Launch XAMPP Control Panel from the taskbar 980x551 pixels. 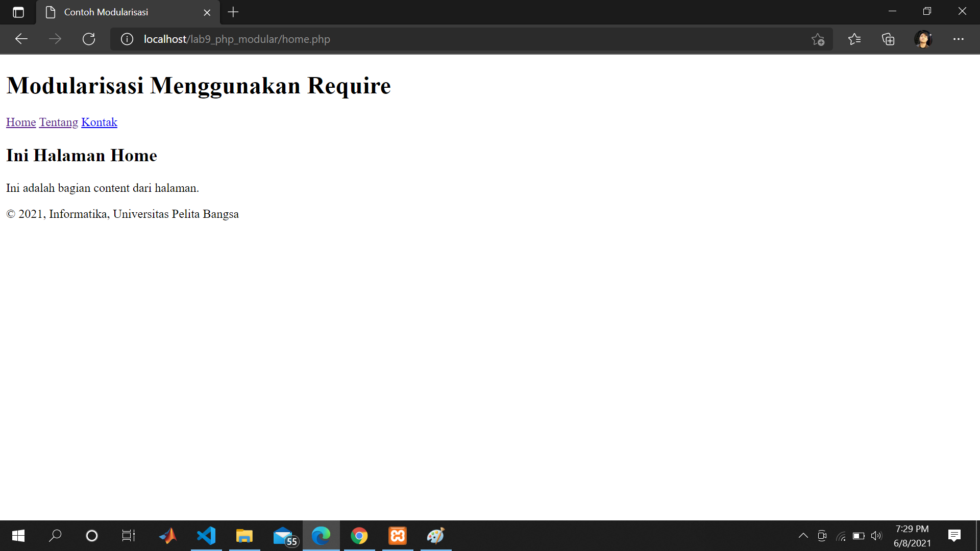pos(397,535)
